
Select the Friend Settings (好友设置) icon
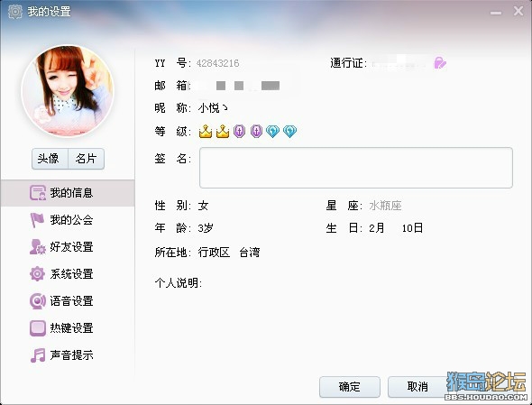(37, 247)
